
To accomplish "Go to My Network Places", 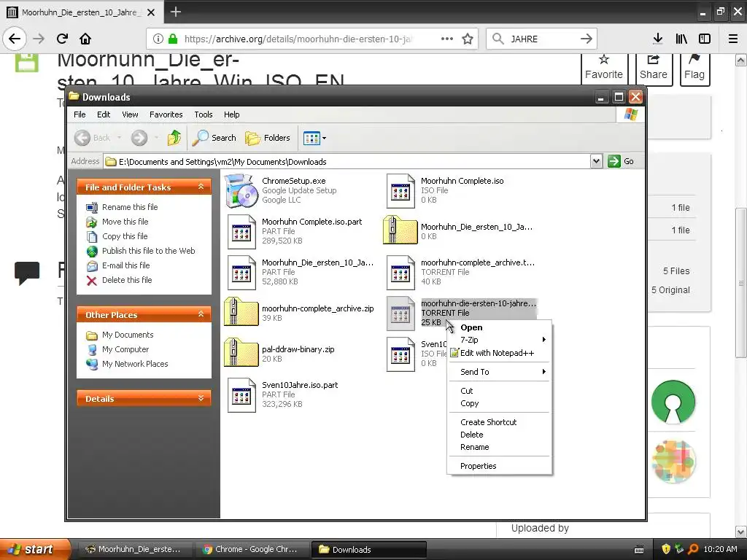I will 127,364.
